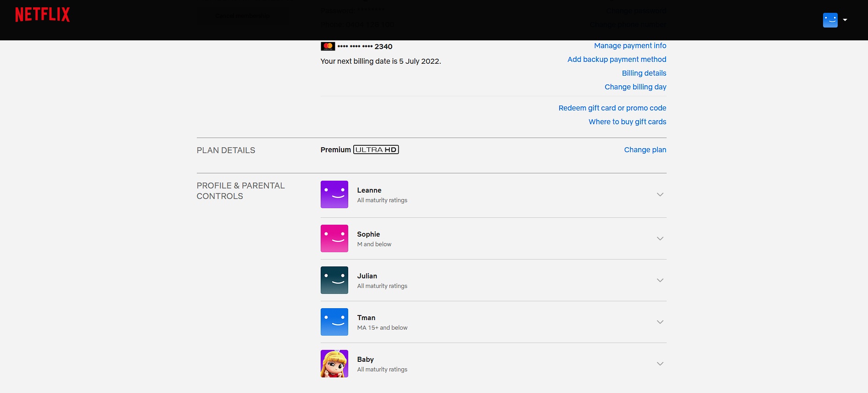Click the PROFILE & PARENTAL CONTROLS heading
The height and width of the screenshot is (393, 868).
point(241,191)
